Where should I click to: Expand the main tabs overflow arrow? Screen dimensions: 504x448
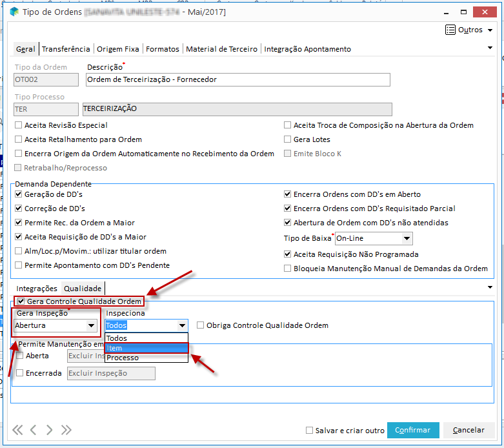tap(490, 48)
